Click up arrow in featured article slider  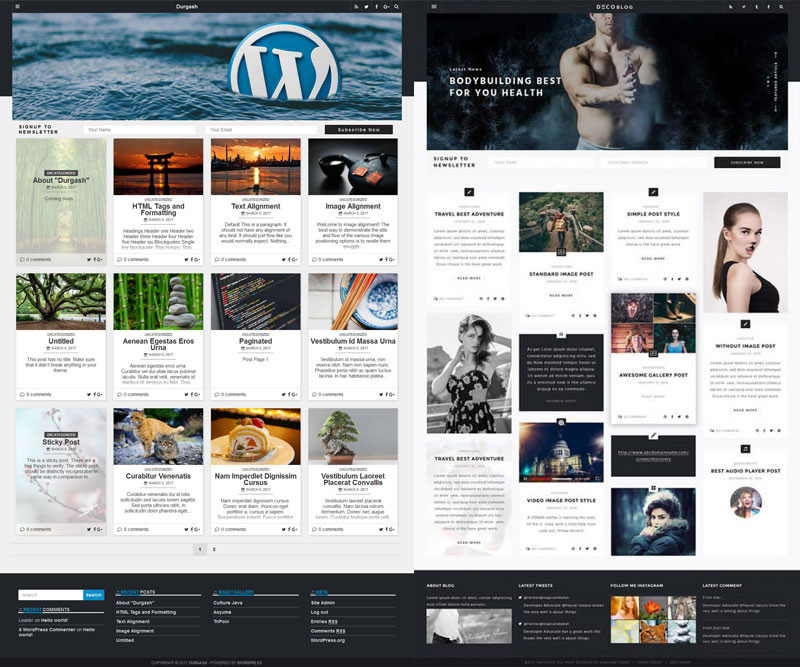pos(776,54)
